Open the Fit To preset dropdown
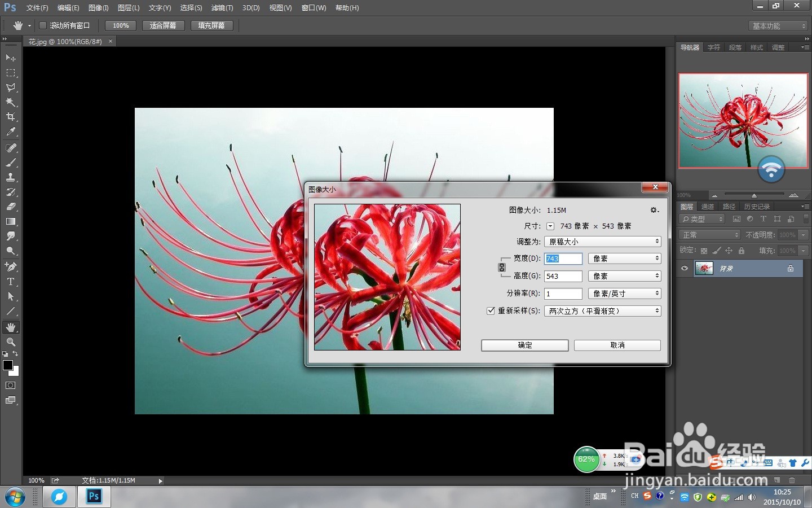 [603, 242]
